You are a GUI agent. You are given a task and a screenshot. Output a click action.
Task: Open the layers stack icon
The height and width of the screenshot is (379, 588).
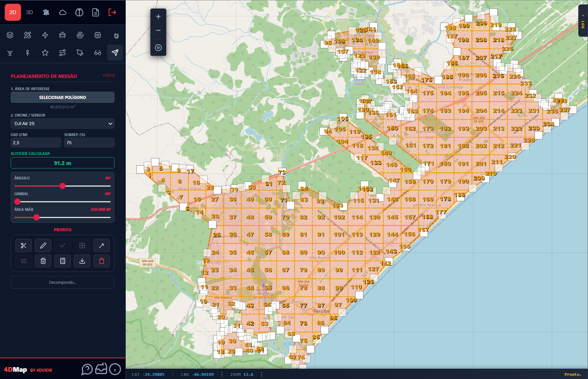coord(10,35)
